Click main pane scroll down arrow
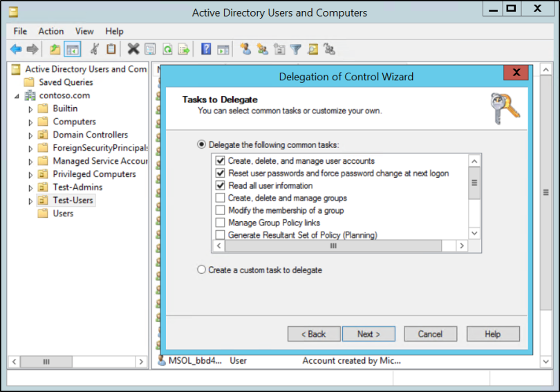 [545, 362]
